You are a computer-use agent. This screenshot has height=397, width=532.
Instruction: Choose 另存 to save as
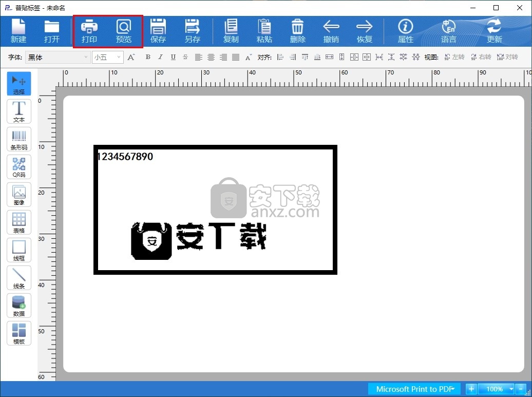[193, 31]
